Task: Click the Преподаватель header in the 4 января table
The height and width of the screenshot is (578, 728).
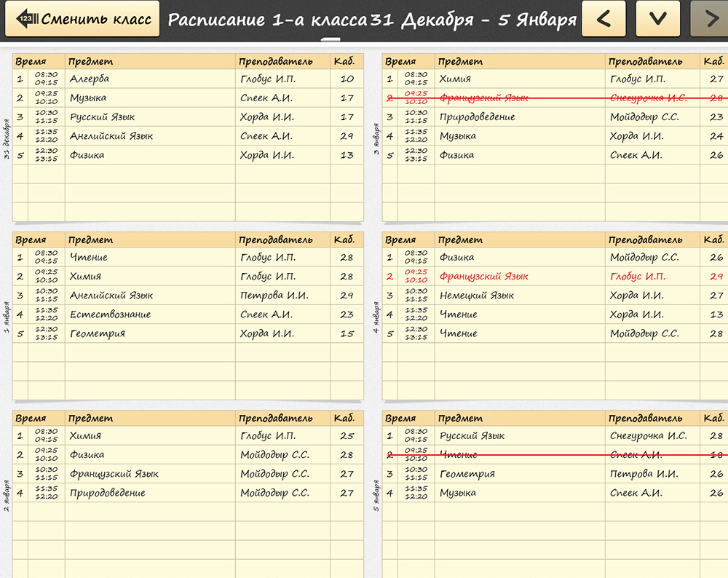Action: pos(645,240)
